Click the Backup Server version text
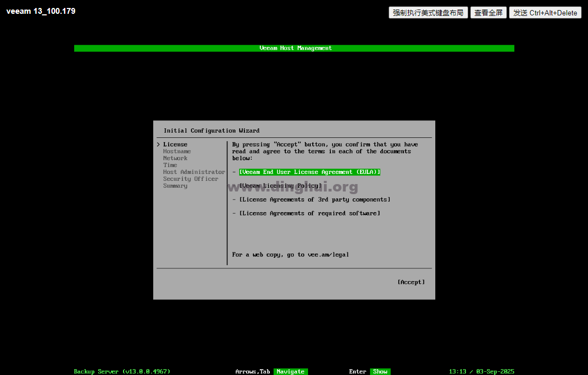 pos(122,371)
